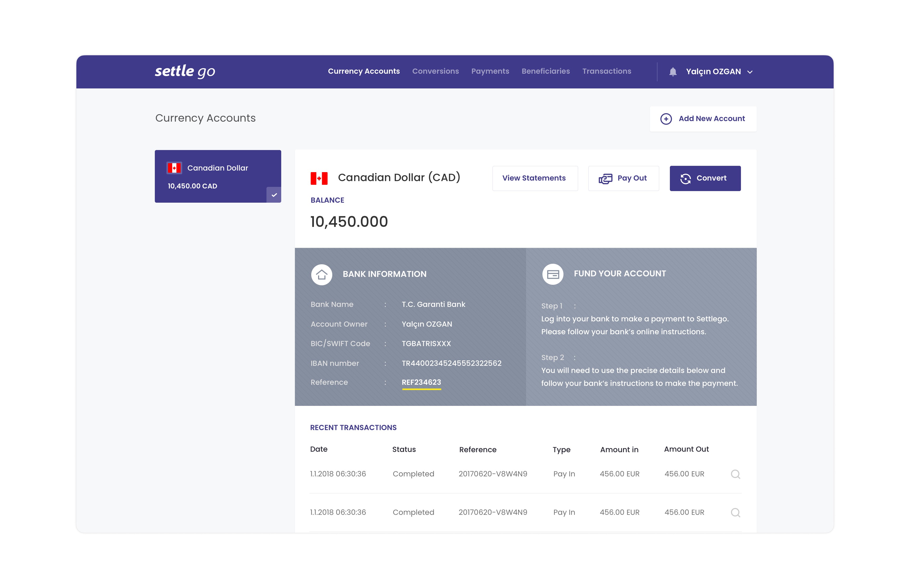Viewport: 910px width, 588px height.
Task: Click the plus circle icon in Add New Account
Action: pos(666,119)
